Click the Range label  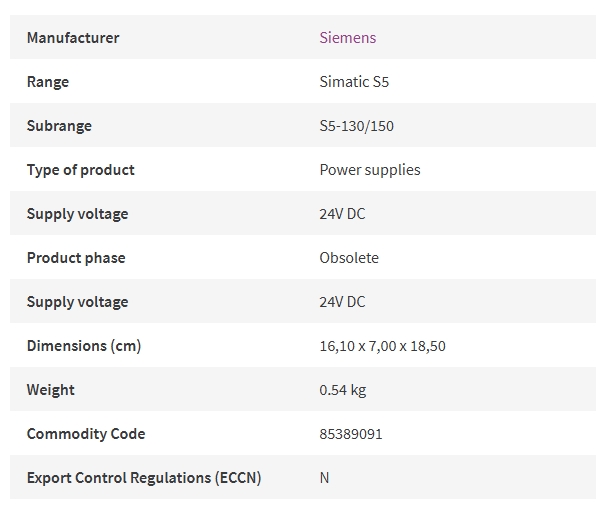(x=48, y=82)
